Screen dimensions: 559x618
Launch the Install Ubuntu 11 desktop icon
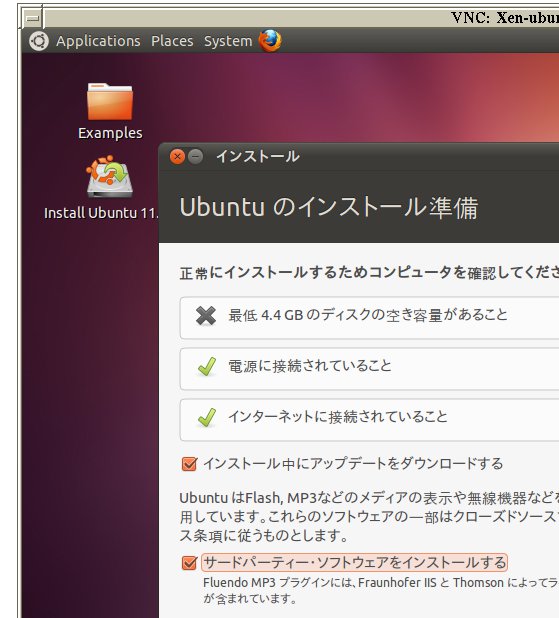tap(109, 177)
